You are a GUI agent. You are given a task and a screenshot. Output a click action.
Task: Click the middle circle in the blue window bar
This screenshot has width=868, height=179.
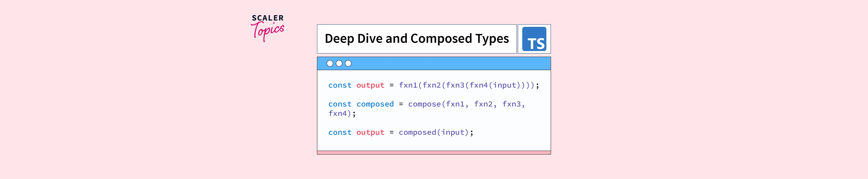coord(339,64)
